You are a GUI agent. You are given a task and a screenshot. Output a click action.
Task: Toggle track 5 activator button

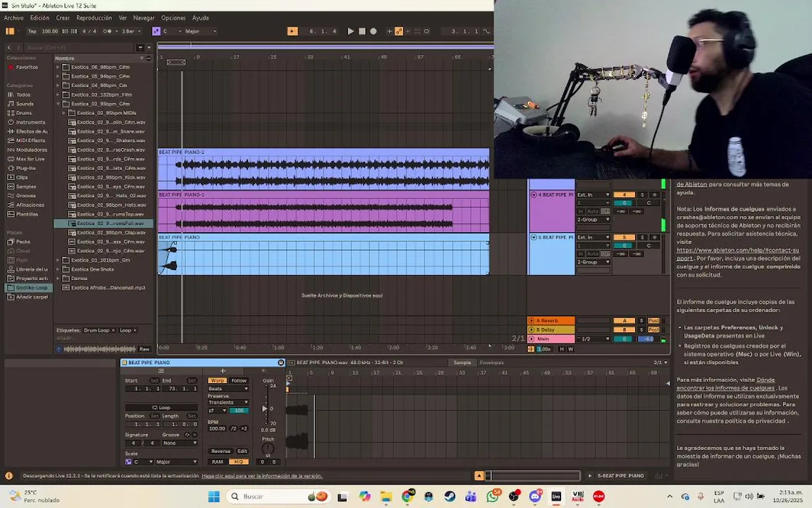coord(624,237)
